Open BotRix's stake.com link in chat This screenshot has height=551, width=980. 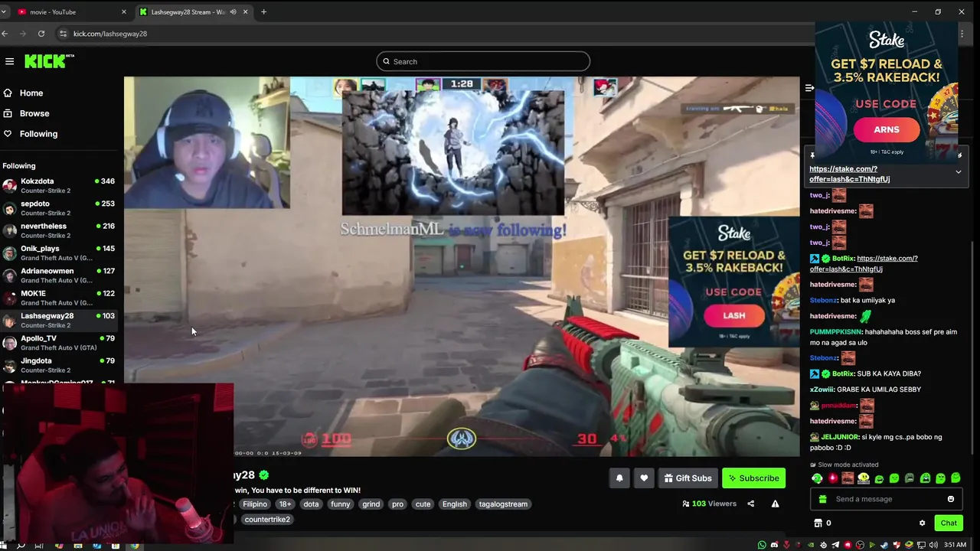[864, 263]
